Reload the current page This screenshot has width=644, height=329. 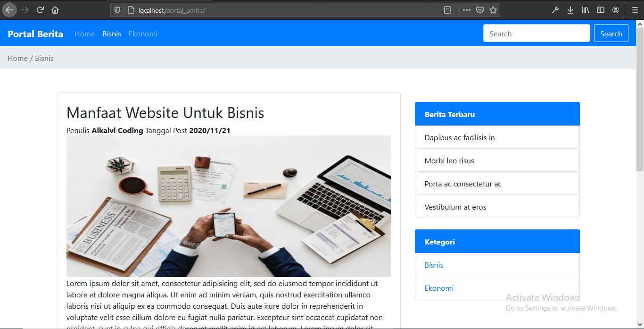[40, 9]
